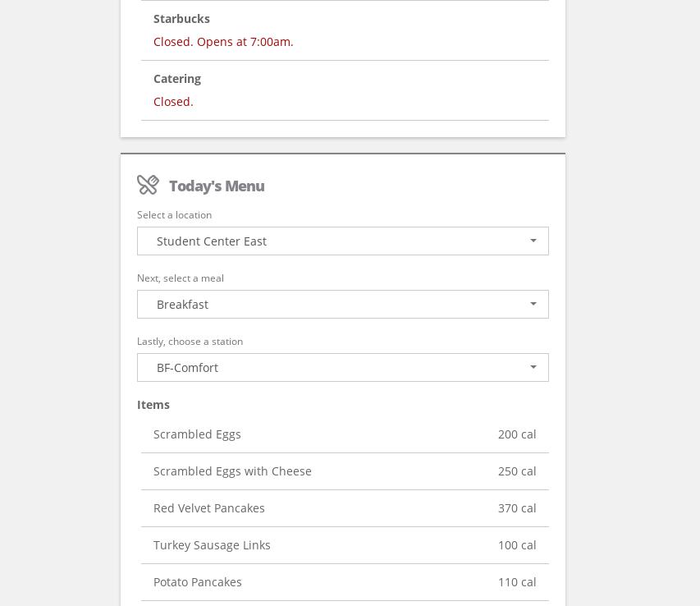Click the 370 cal value for pancakes

(516, 508)
